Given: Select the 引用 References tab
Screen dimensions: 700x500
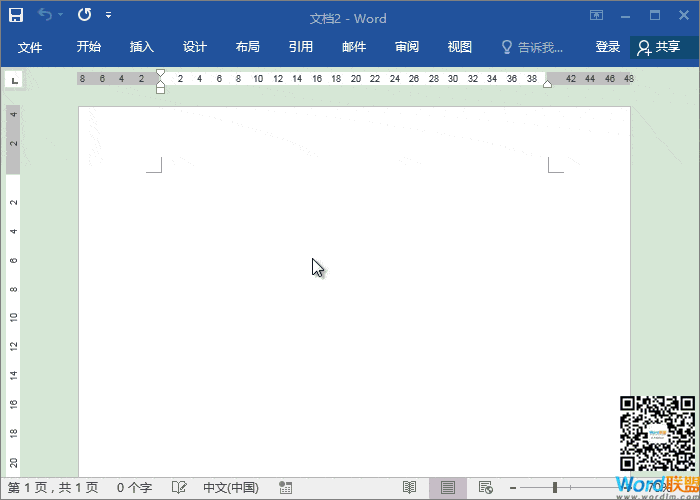Looking at the screenshot, I should click(300, 46).
